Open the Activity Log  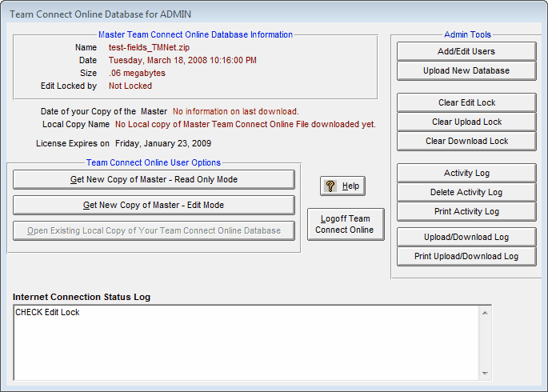coord(466,173)
